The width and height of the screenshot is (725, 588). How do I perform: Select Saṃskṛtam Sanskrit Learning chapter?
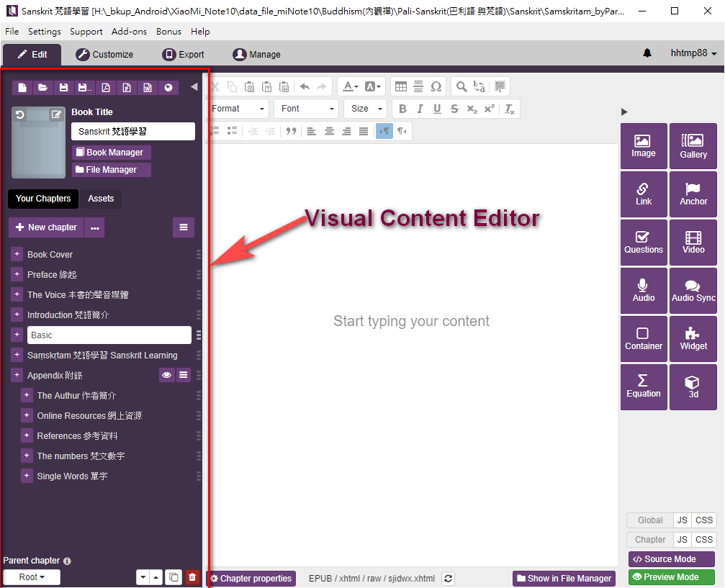point(102,356)
